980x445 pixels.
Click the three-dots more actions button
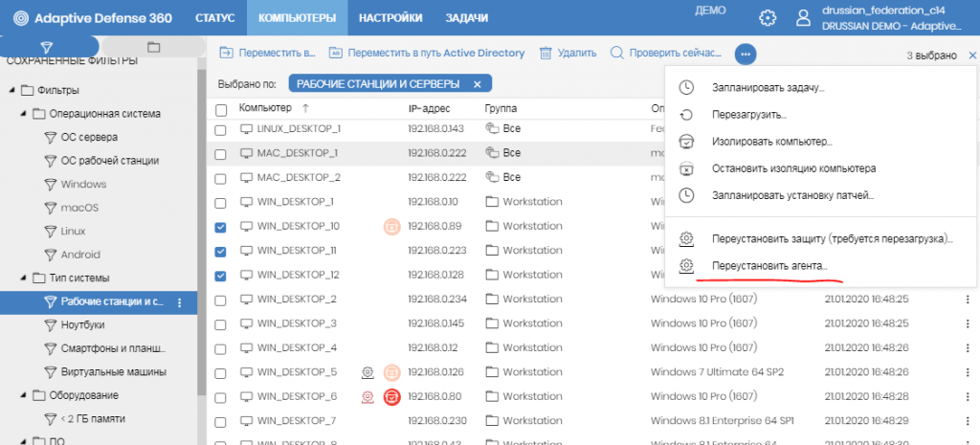pos(745,54)
